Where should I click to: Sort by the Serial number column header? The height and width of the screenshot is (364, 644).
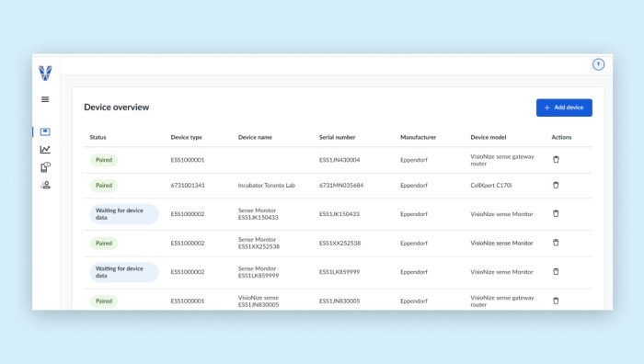[338, 137]
